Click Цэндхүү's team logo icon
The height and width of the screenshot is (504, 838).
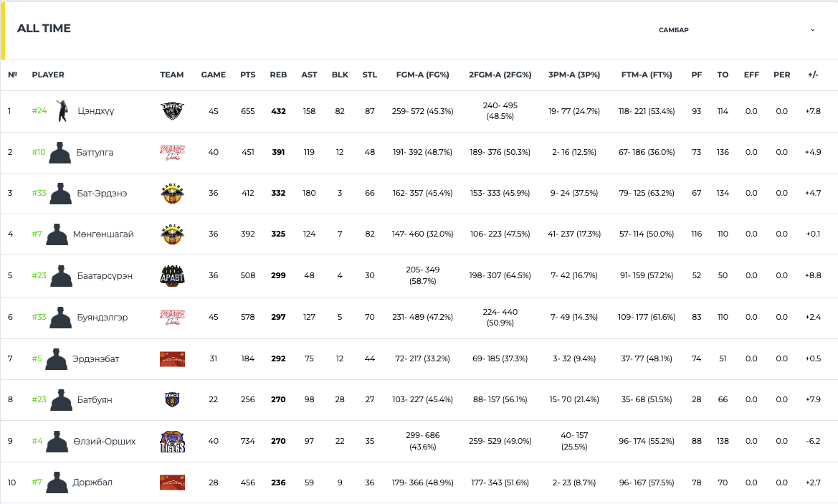click(172, 111)
